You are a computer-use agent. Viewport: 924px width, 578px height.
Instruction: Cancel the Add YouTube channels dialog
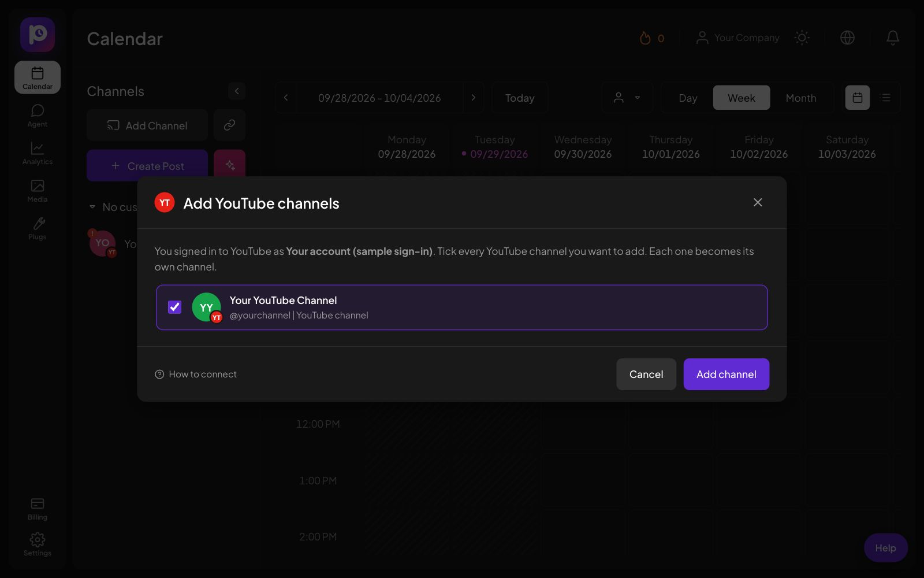(646, 374)
